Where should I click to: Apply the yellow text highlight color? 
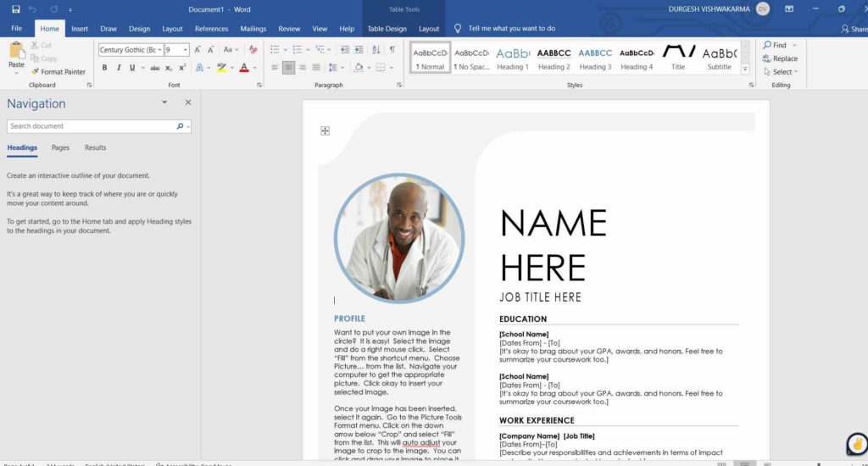(x=222, y=68)
